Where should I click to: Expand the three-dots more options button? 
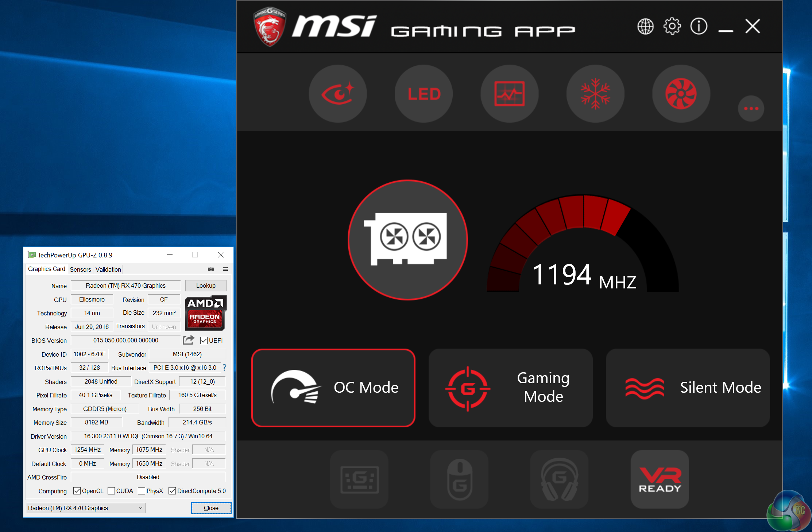point(751,108)
